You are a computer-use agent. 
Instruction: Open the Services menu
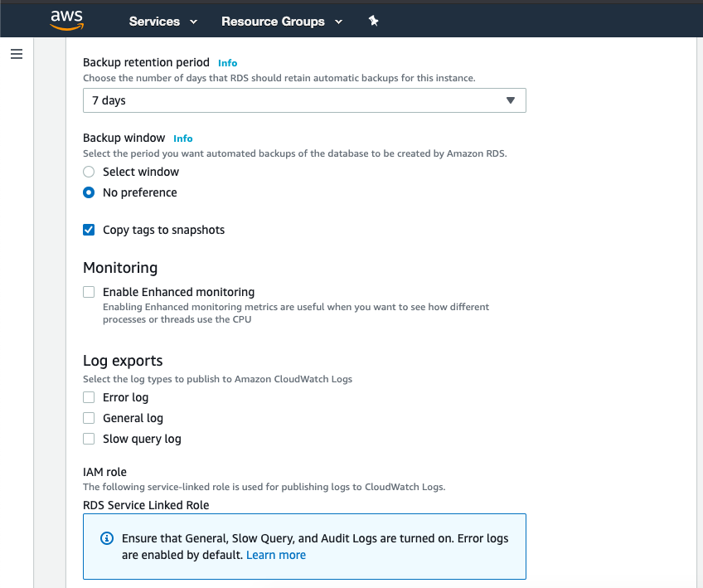point(163,21)
